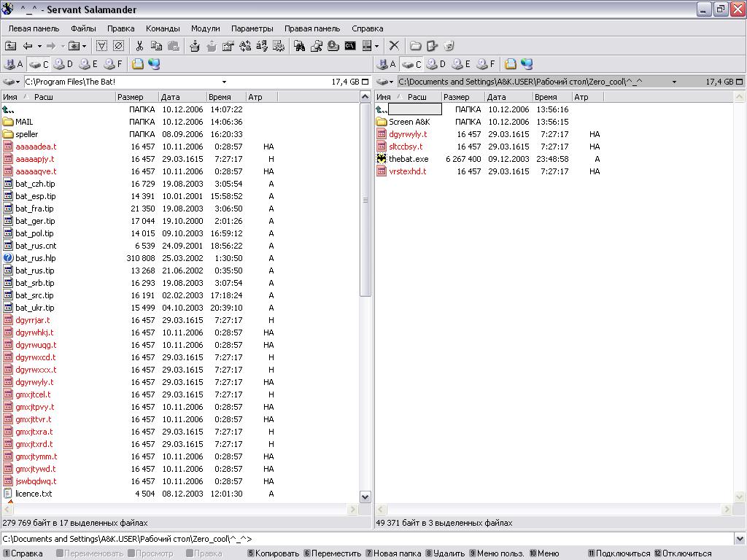The width and height of the screenshot is (747, 560).
Task: Open the Параметры menu
Action: point(252,28)
